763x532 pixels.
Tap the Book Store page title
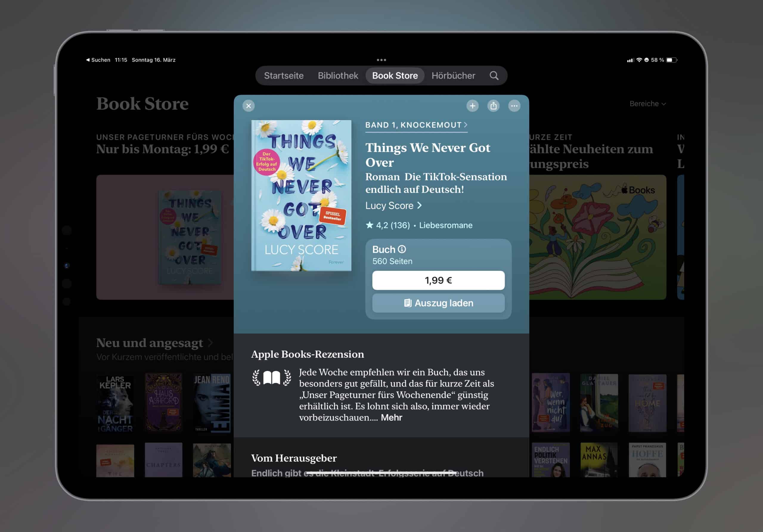(142, 104)
